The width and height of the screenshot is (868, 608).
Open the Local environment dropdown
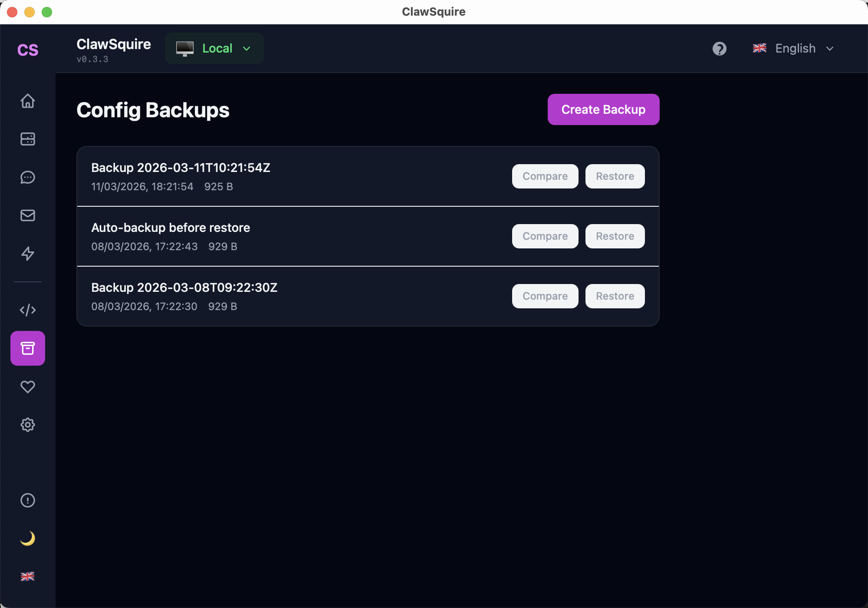coord(214,48)
